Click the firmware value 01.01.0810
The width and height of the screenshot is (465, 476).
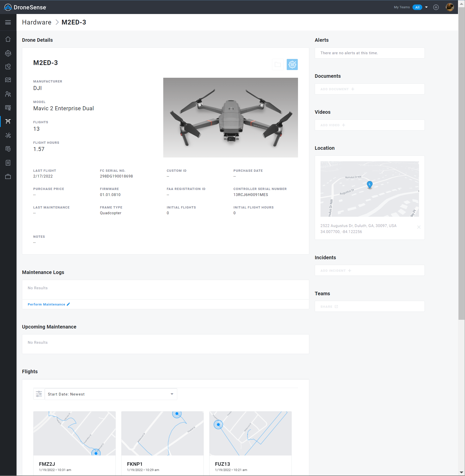110,194
